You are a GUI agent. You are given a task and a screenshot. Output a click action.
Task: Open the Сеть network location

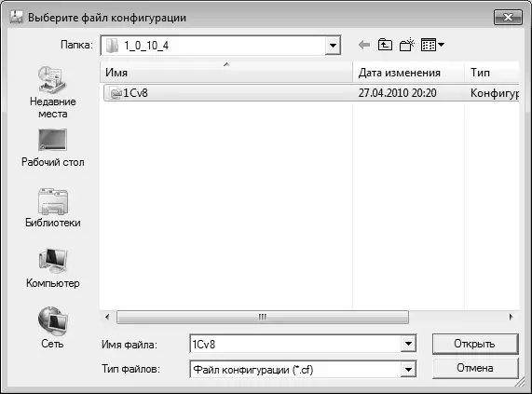click(x=52, y=328)
